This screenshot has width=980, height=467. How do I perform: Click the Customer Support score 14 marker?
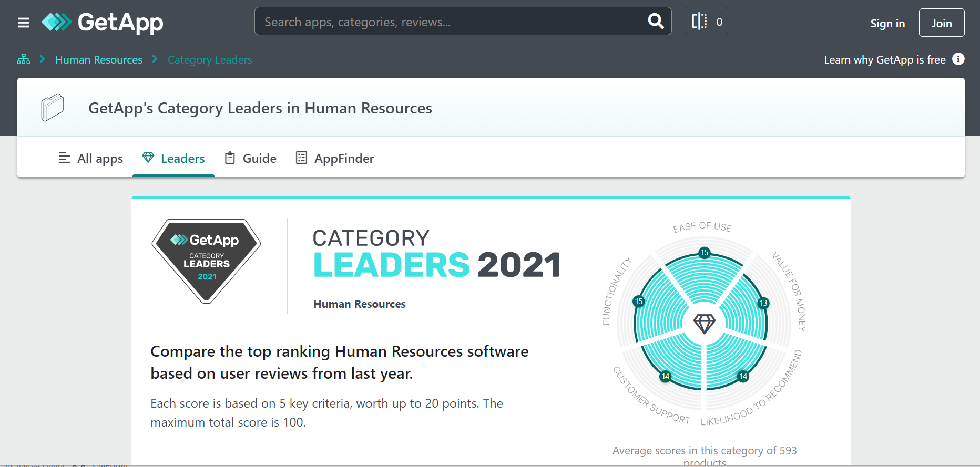coord(666,376)
